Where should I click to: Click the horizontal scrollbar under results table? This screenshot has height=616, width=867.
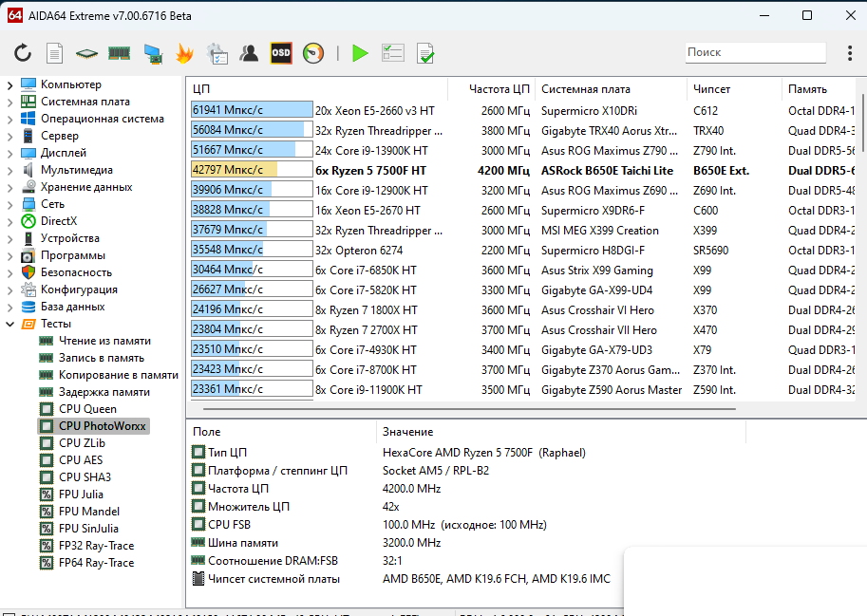point(469,409)
